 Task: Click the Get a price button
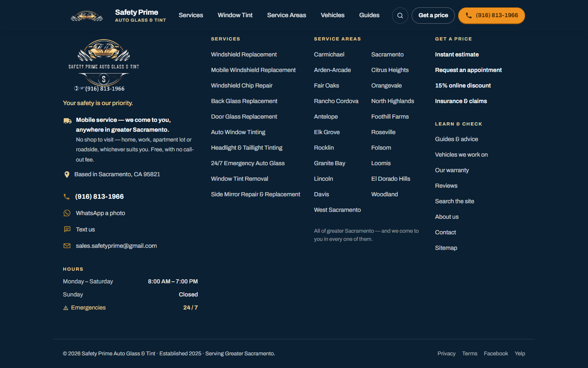tap(433, 16)
